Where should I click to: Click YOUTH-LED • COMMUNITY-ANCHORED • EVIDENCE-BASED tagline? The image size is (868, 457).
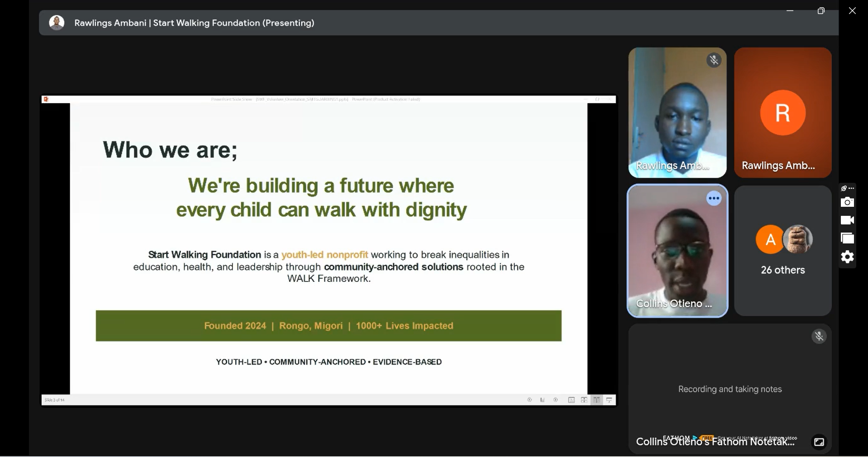(x=329, y=362)
